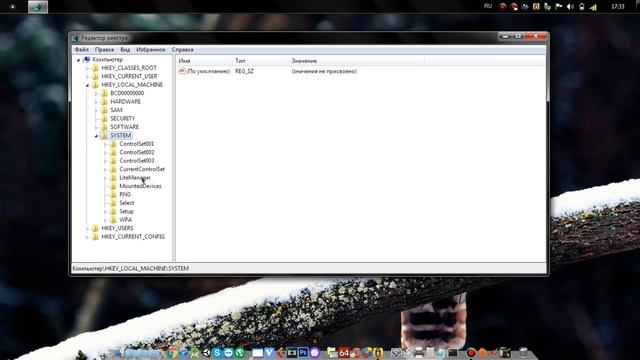Open uTorrent from the dock
The width and height of the screenshot is (640, 360).
(x=240, y=353)
